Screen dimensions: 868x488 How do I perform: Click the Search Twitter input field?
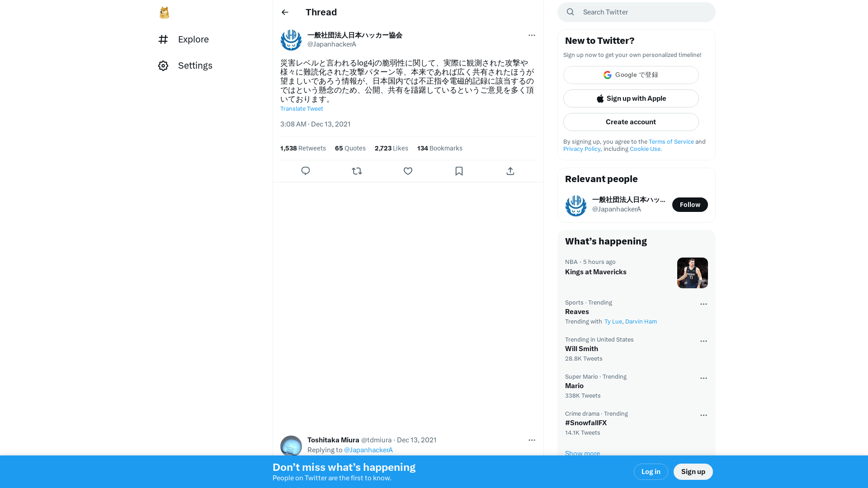point(637,12)
